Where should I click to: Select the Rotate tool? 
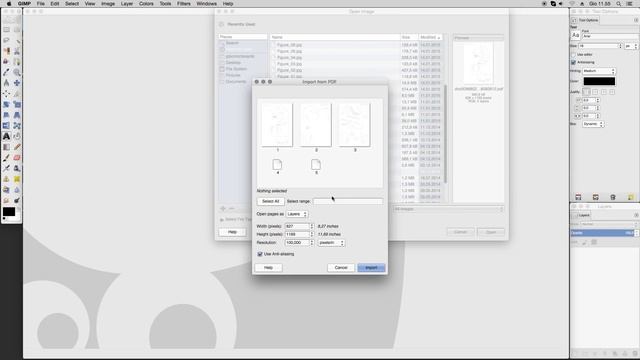[7, 104]
